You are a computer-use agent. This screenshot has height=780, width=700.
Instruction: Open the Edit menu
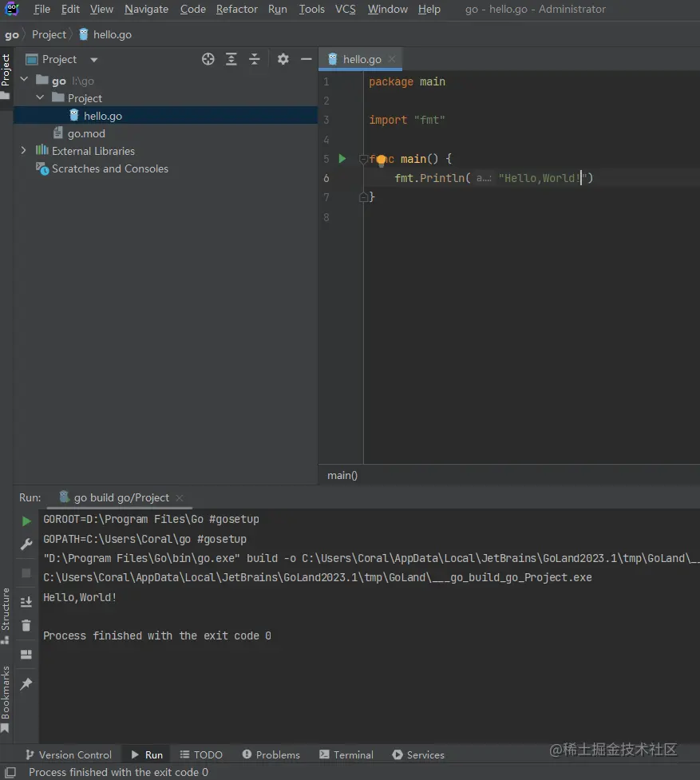(70, 9)
